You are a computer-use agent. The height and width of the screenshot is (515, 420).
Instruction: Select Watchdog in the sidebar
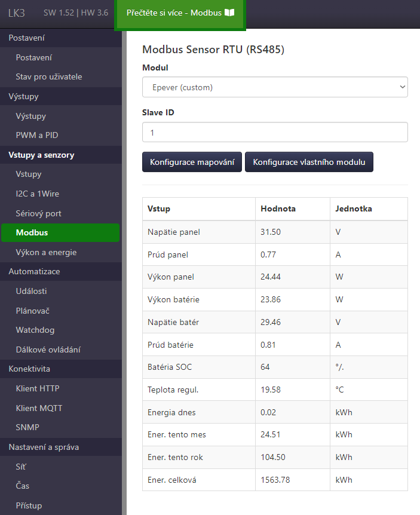[x=35, y=330]
